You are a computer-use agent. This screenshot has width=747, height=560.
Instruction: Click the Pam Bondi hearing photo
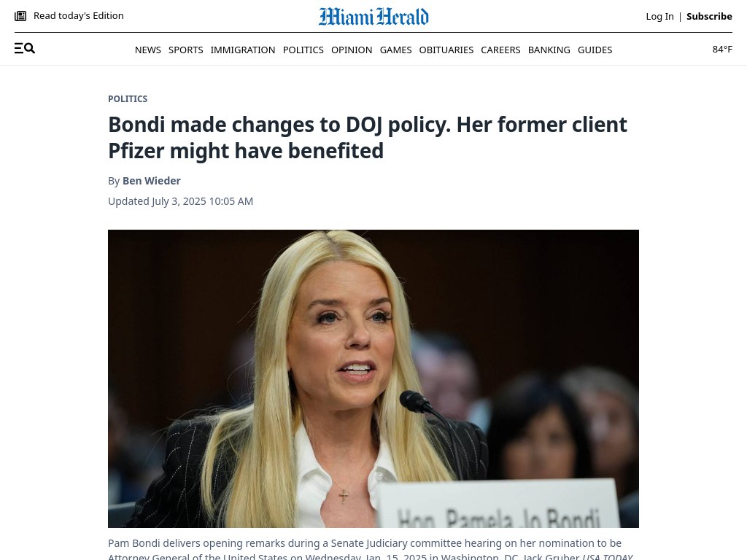[x=373, y=378]
